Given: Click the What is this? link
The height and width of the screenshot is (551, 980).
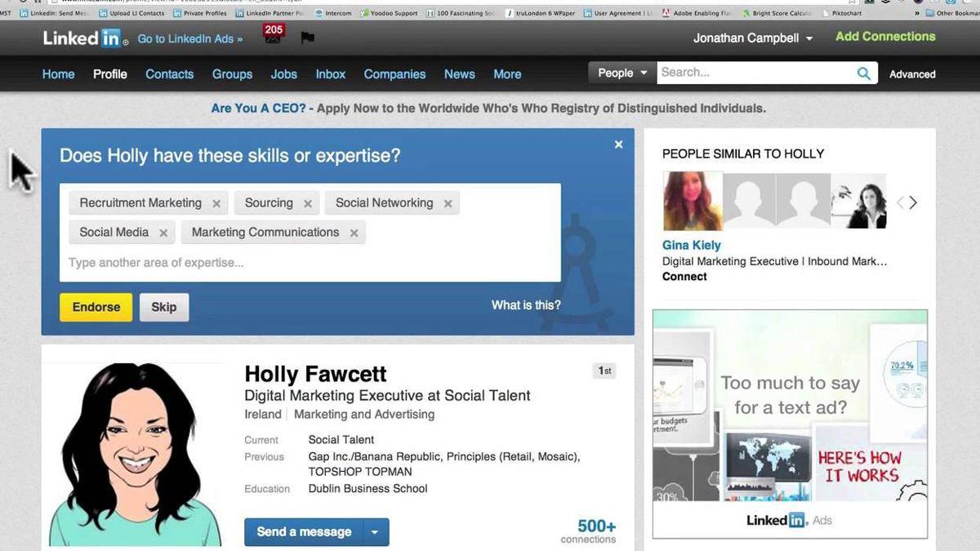Looking at the screenshot, I should pos(526,305).
